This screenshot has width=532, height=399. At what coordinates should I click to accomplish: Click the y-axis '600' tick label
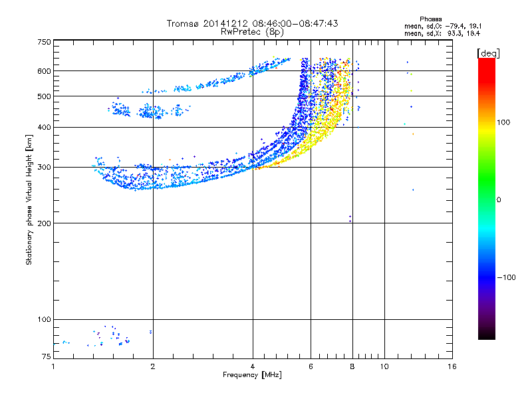tap(44, 71)
